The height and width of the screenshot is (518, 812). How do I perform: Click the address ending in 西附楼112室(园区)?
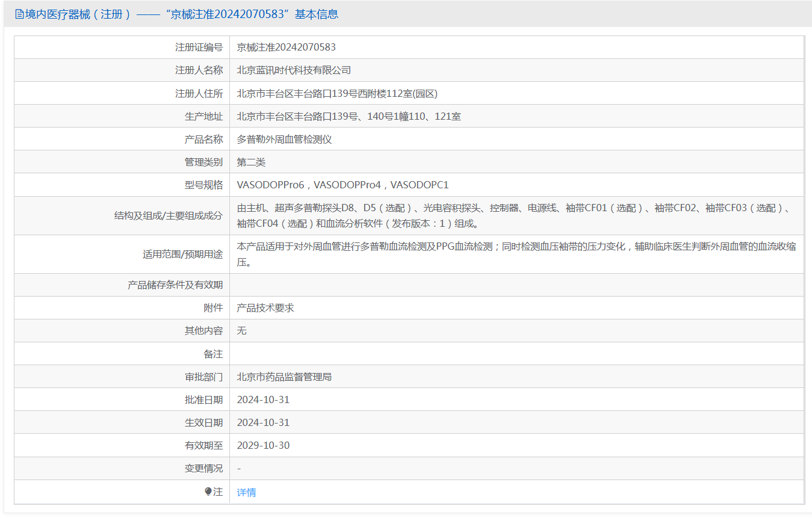pyautogui.click(x=337, y=93)
